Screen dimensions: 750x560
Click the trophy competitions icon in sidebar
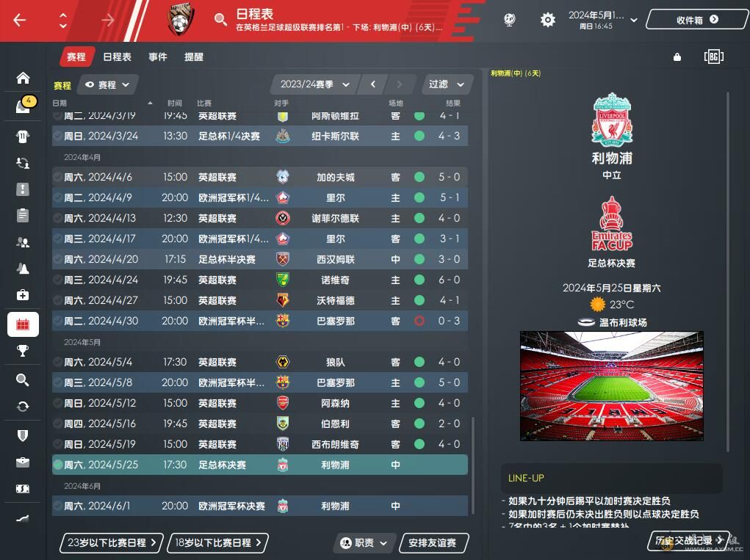[x=23, y=352]
